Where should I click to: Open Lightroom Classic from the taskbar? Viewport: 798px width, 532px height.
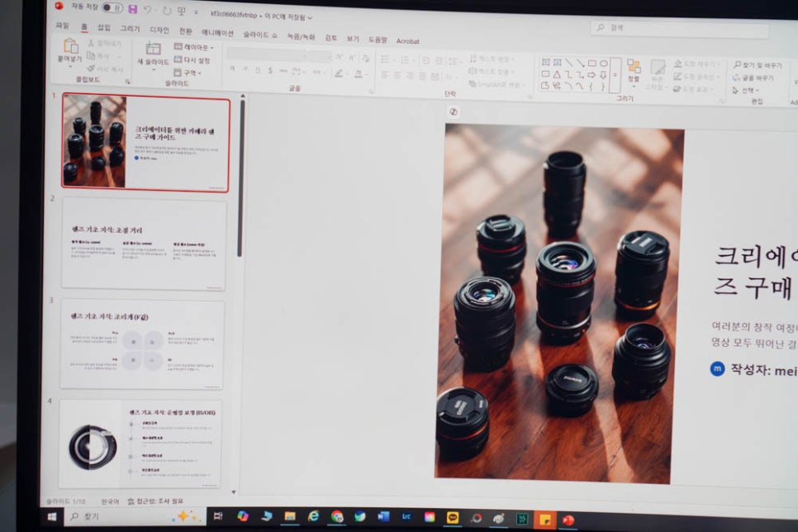[406, 517]
